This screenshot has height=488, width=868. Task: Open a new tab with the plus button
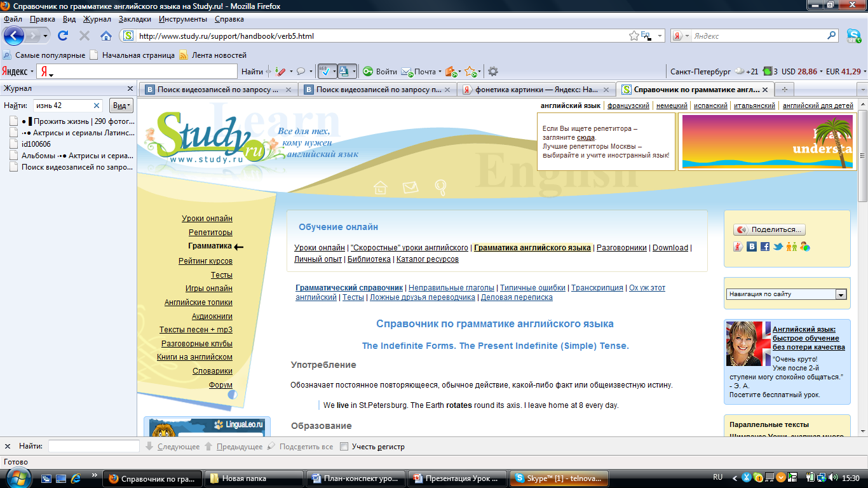(x=785, y=90)
